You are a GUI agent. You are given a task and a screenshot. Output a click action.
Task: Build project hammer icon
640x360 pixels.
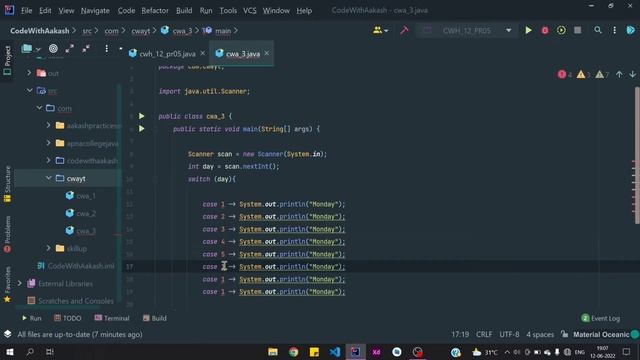404,30
